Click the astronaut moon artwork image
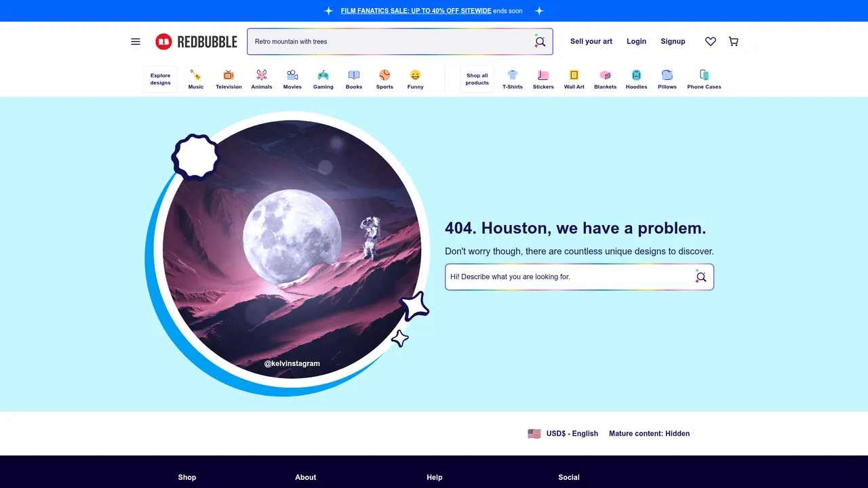 pyautogui.click(x=292, y=249)
